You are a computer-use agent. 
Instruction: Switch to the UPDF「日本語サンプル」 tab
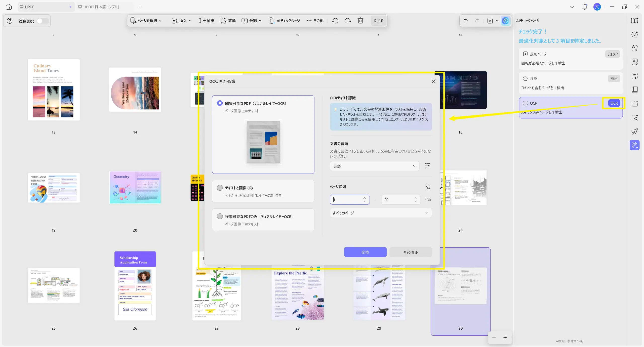(x=101, y=7)
